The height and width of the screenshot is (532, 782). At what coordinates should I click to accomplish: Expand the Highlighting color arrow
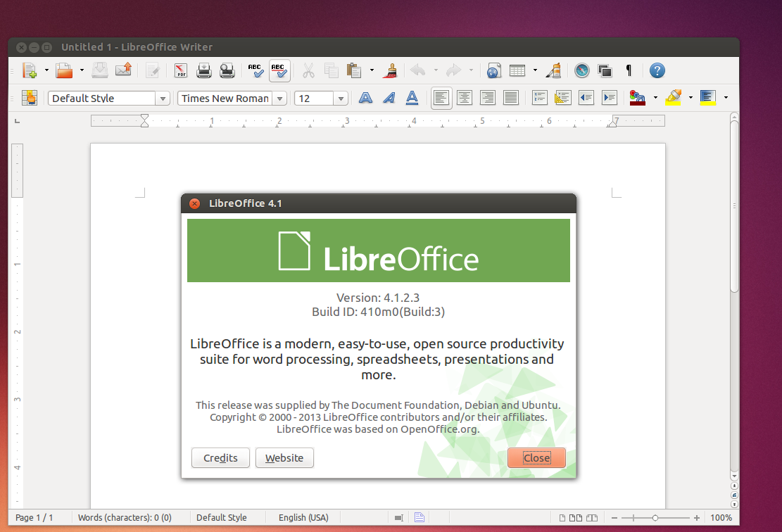tap(690, 98)
